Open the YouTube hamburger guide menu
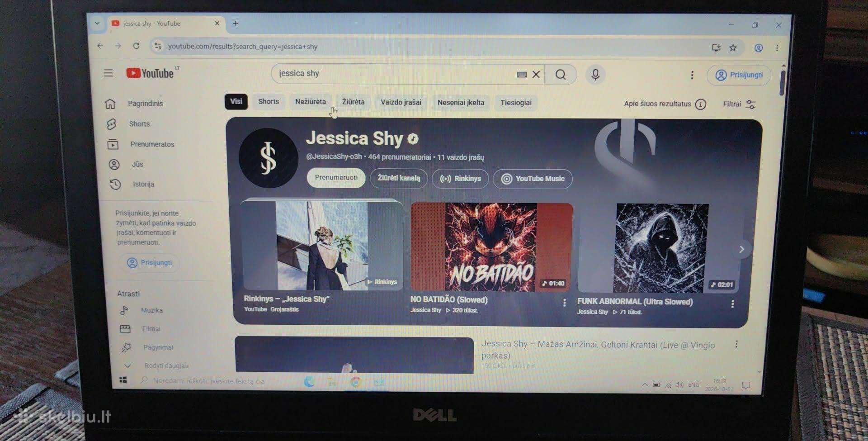The height and width of the screenshot is (441, 868). 108,73
